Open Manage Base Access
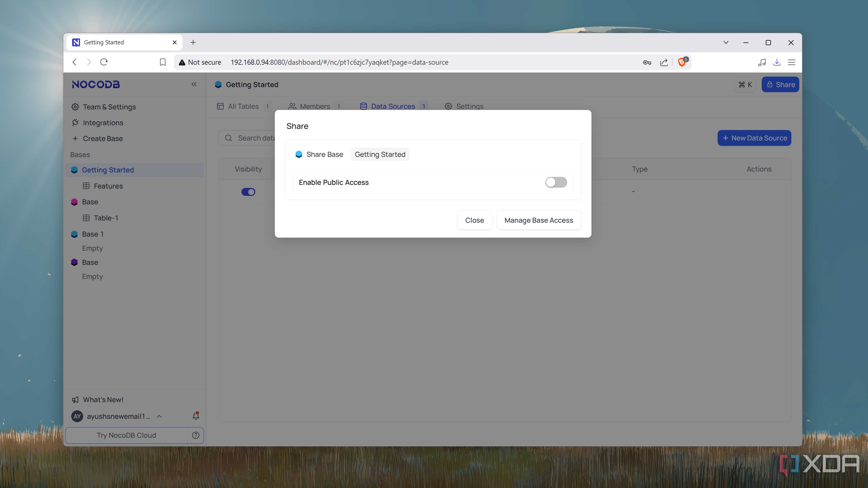 pyautogui.click(x=538, y=220)
